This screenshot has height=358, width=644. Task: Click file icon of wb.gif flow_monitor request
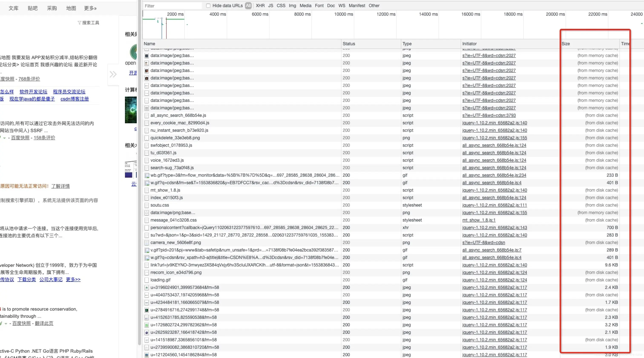(147, 175)
